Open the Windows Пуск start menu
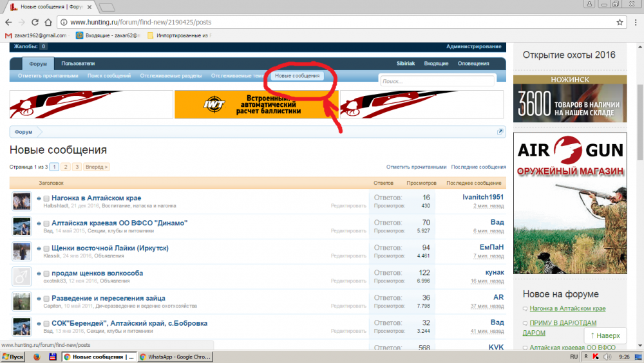This screenshot has height=363, width=644. pyautogui.click(x=12, y=357)
